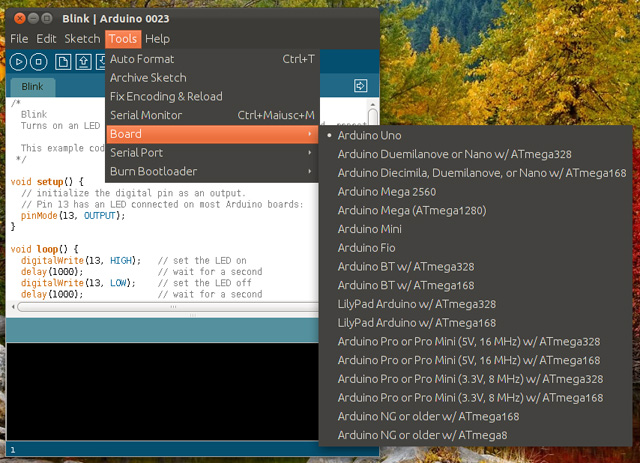Click the New sketch toolbar icon
This screenshot has width=640, height=463.
pos(63,62)
